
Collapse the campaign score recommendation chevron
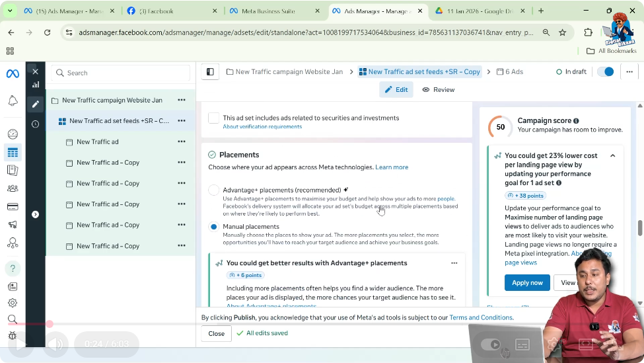pyautogui.click(x=612, y=156)
